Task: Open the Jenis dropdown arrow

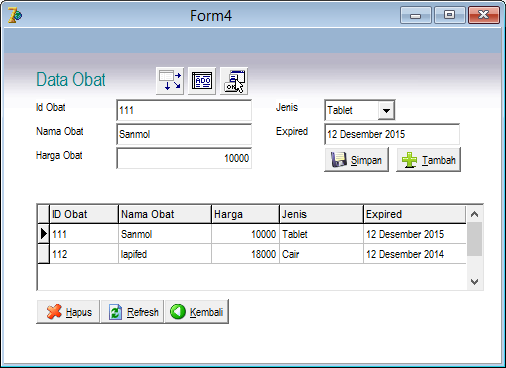Action: [x=386, y=110]
